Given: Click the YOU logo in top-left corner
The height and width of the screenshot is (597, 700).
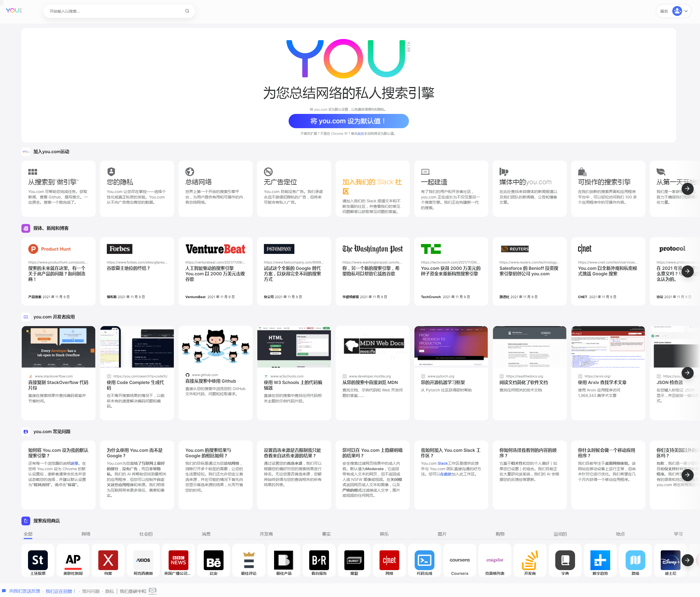Looking at the screenshot, I should (13, 10).
